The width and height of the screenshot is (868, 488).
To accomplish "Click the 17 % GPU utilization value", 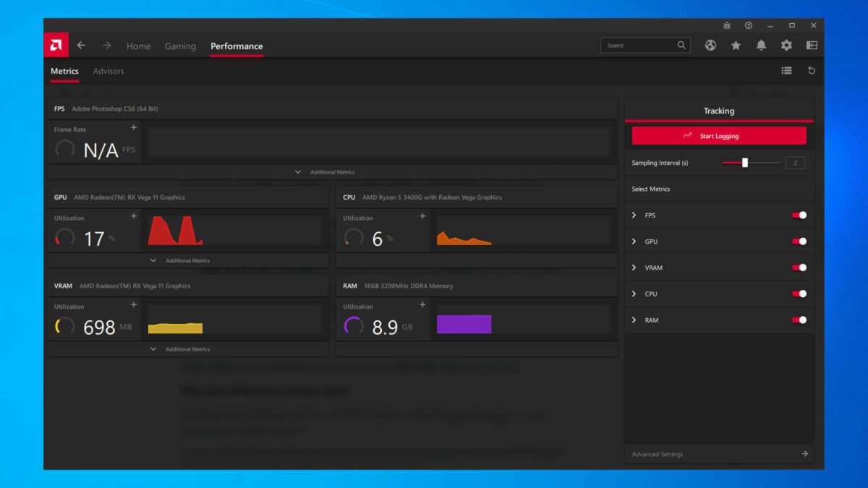I will click(99, 239).
